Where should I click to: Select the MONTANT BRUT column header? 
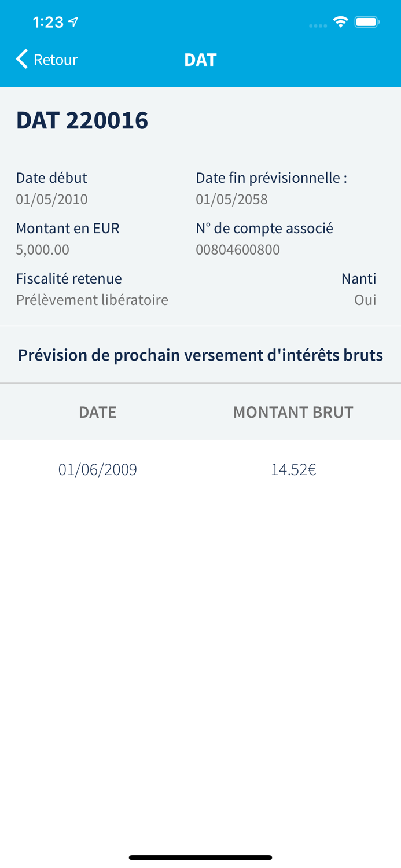[x=293, y=412]
